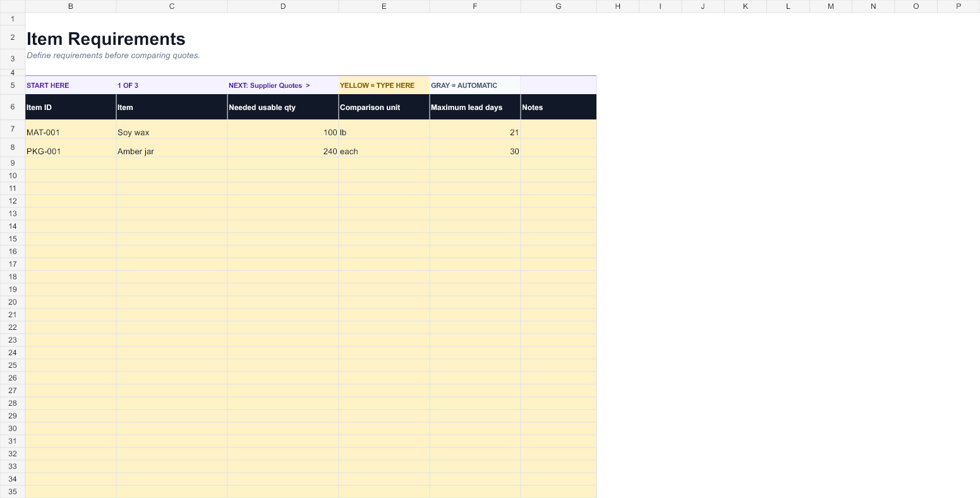Screen dimensions: 980x498
Task: Click the YELLOW = TYPE HERE legend
Action: click(x=384, y=85)
